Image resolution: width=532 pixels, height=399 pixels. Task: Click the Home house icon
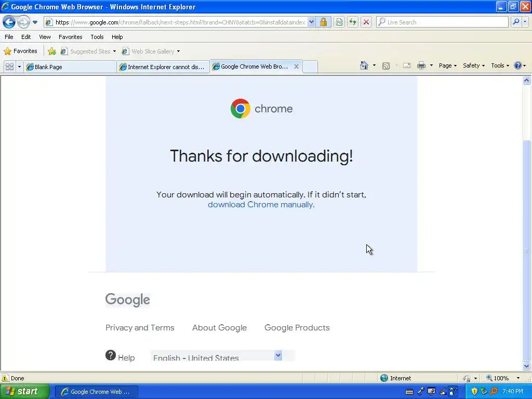pos(364,65)
